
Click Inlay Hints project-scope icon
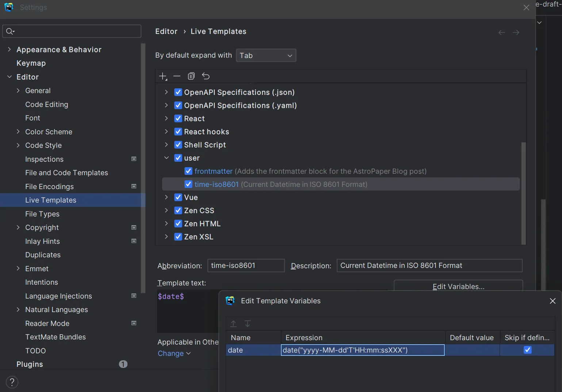pos(134,241)
